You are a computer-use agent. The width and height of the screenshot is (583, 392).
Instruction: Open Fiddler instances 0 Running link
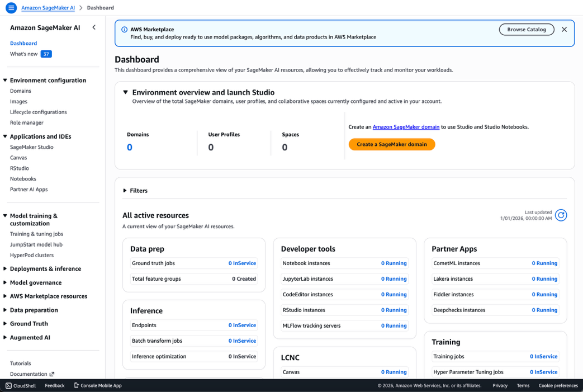544,294
